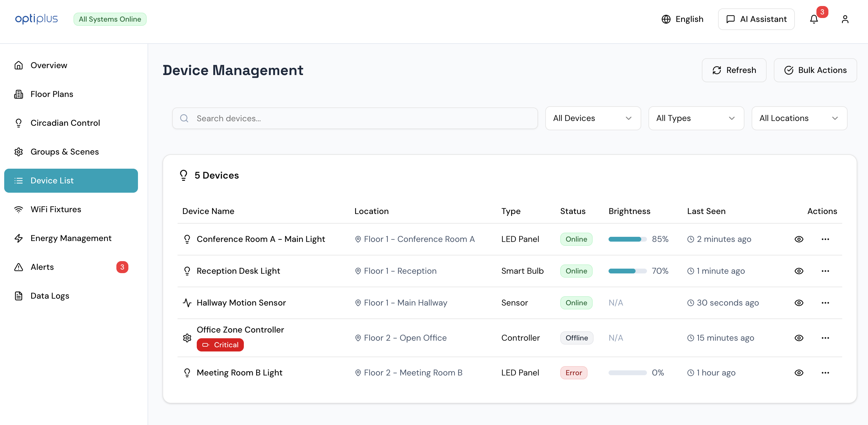Select the Energy Management lightning icon
868x425 pixels.
pyautogui.click(x=19, y=238)
